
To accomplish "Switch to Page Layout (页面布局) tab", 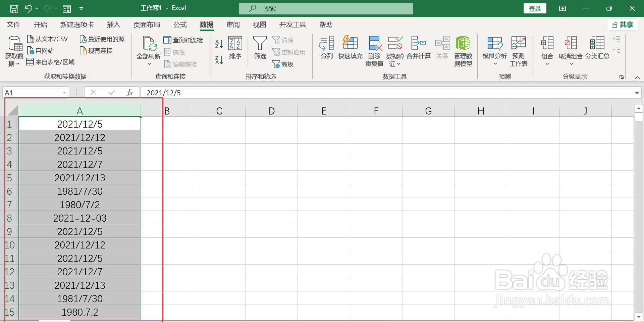I will pos(147,25).
